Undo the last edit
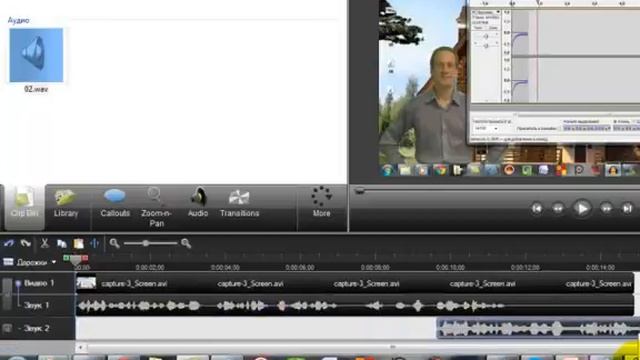 coord(9,244)
